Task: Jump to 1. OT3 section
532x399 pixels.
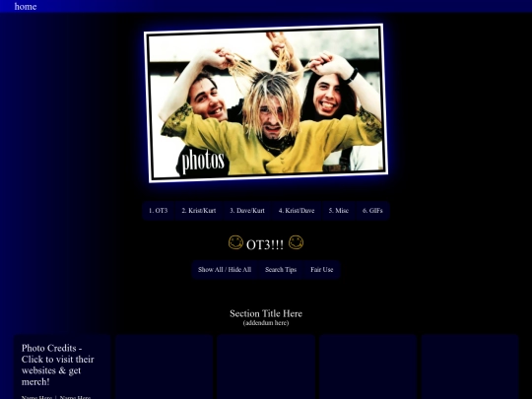Action: 158,211
